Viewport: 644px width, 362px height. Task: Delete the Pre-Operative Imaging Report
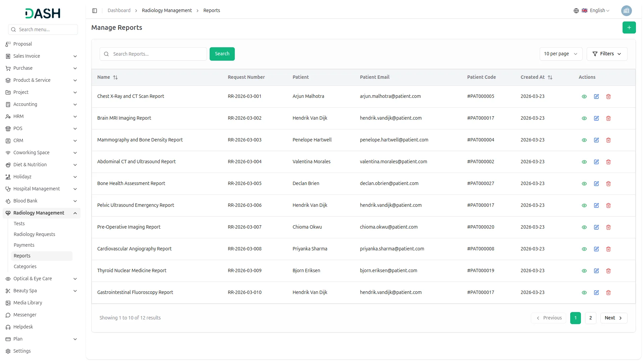(x=608, y=227)
